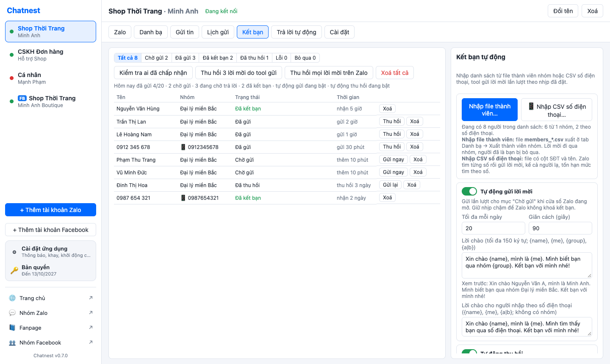Toggle the Tự động gửi lời mời switch
Image resolution: width=610 pixels, height=364 pixels.
(469, 191)
